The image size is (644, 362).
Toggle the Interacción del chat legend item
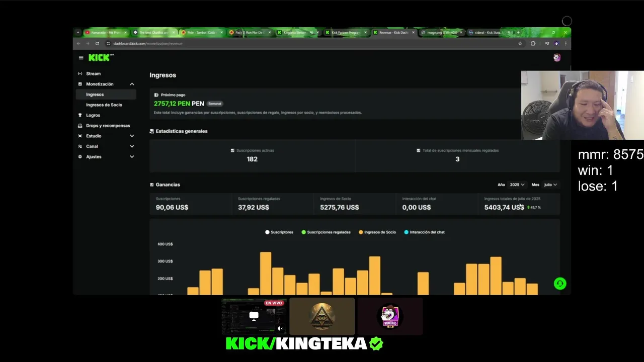[424, 232]
